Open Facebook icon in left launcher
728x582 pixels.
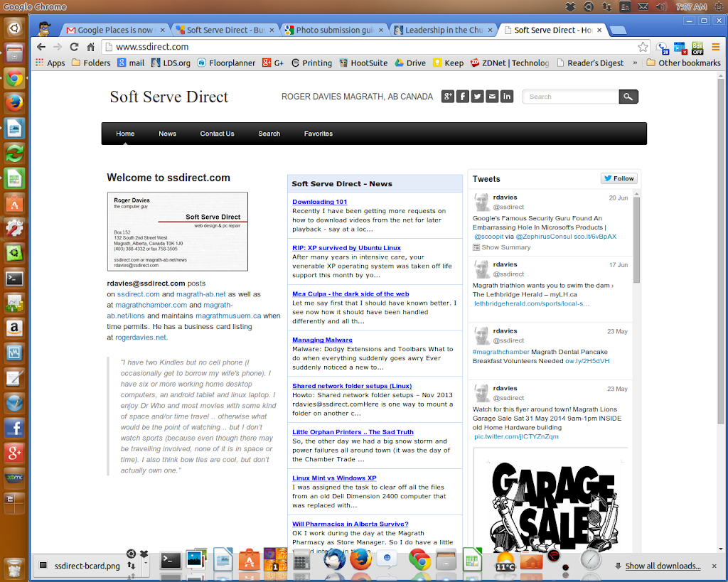(x=14, y=428)
